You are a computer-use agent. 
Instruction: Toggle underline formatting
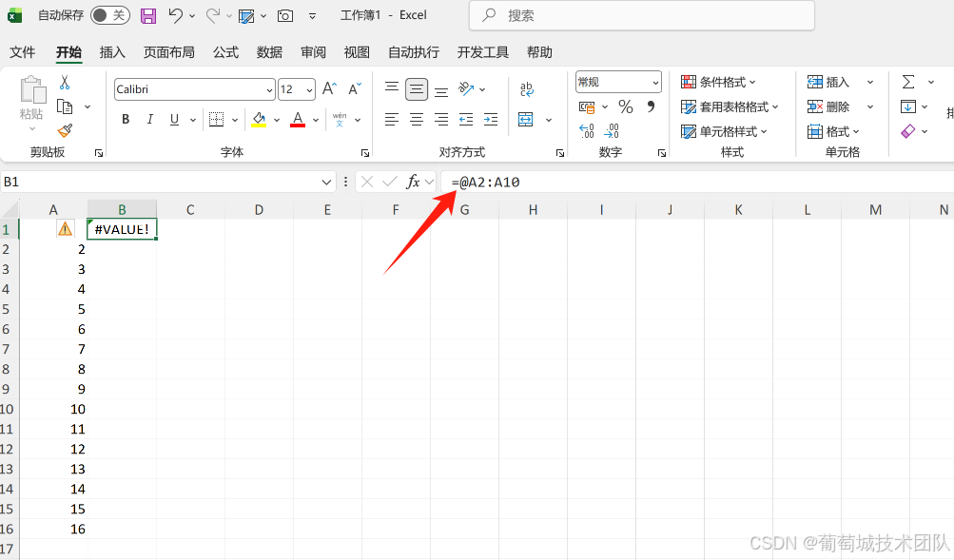tap(175, 119)
